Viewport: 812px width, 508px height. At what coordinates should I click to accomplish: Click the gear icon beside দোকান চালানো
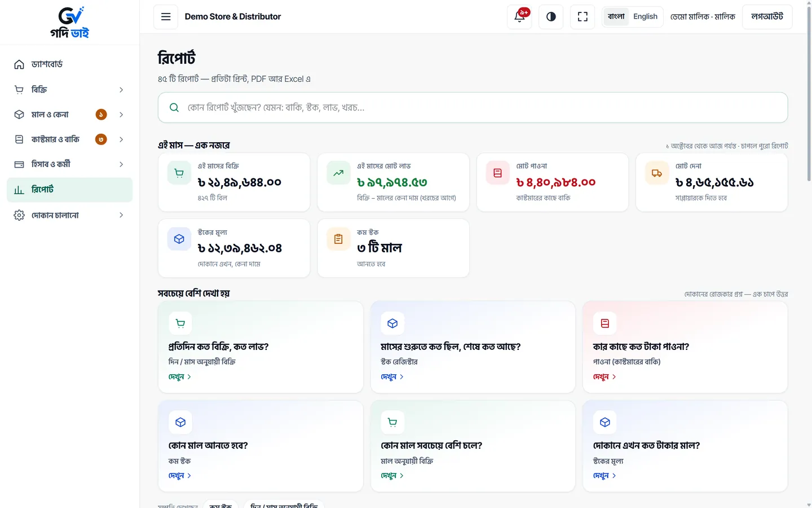click(19, 215)
